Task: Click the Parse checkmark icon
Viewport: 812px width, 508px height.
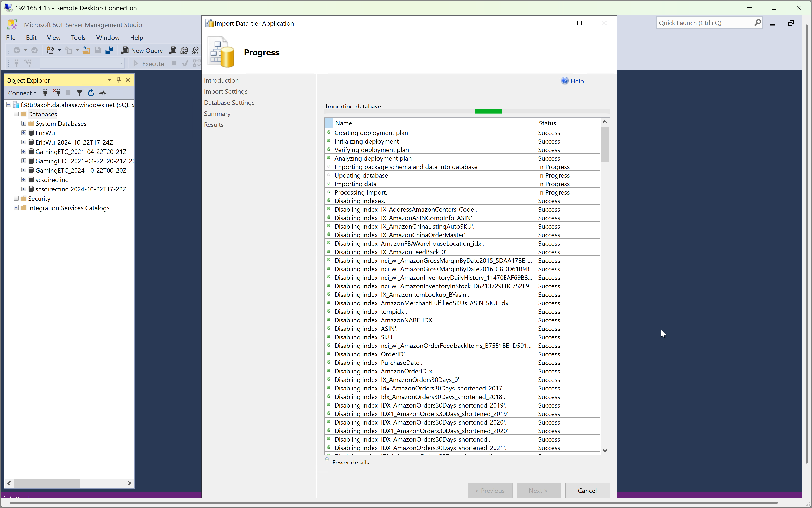Action: pos(185,63)
